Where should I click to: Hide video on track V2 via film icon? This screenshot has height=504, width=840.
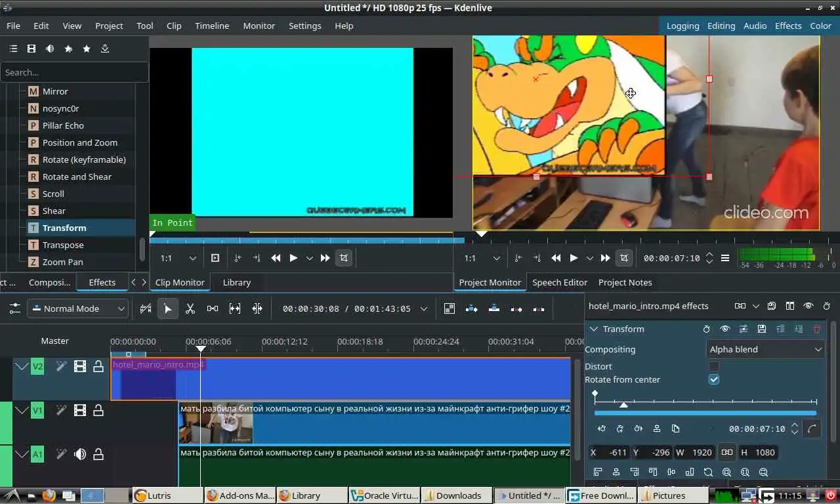point(80,366)
